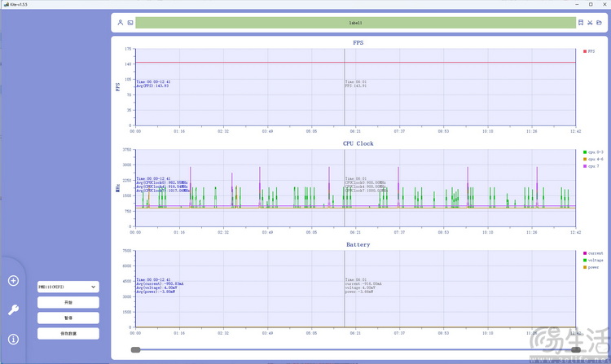Toggle the voltage legend entry
The height and width of the screenshot is (364, 611).
tap(591, 260)
